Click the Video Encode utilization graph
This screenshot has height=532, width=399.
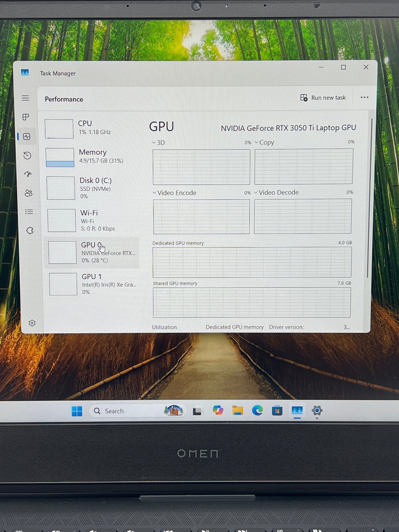[x=201, y=217]
